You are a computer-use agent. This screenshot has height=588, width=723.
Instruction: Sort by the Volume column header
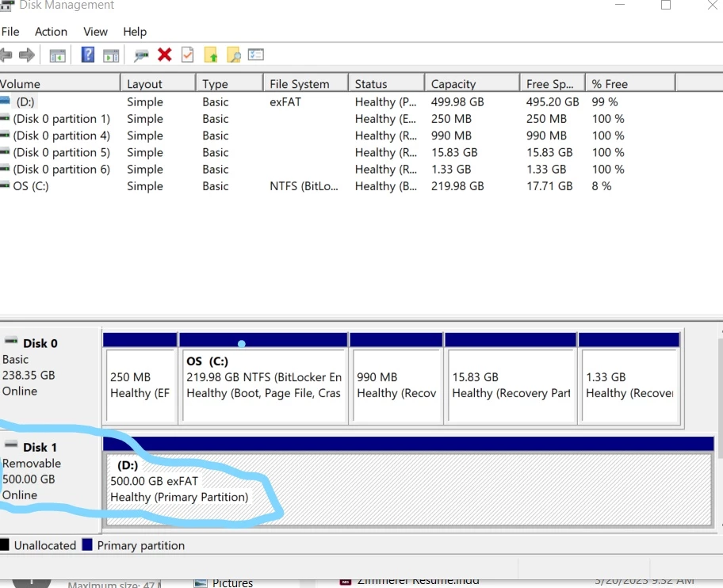(60, 83)
